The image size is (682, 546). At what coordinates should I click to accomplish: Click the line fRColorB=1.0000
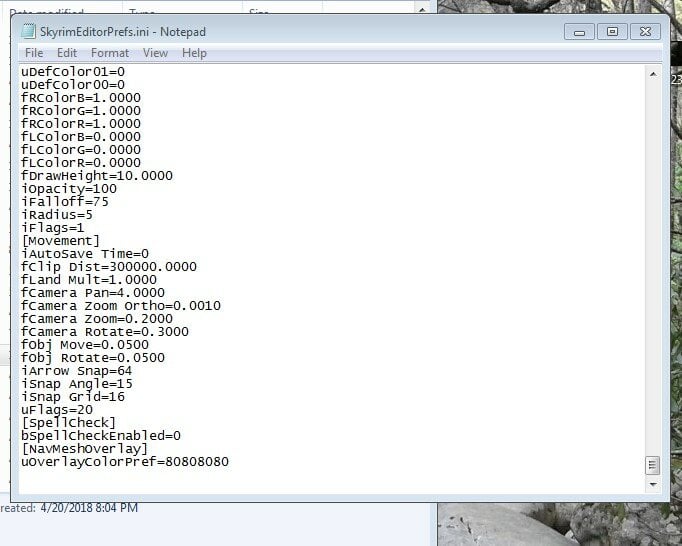[x=81, y=98]
